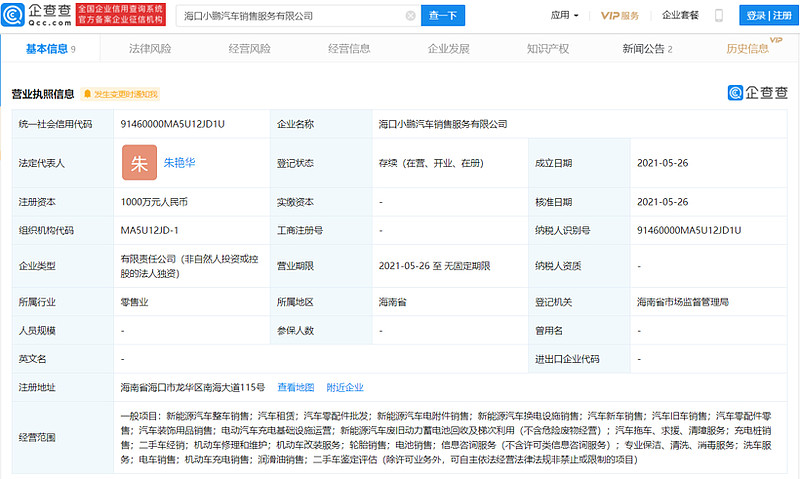Screen dimensions: 800x479
Task: Click registered capital 1000万元人民币
Action: click(x=154, y=202)
